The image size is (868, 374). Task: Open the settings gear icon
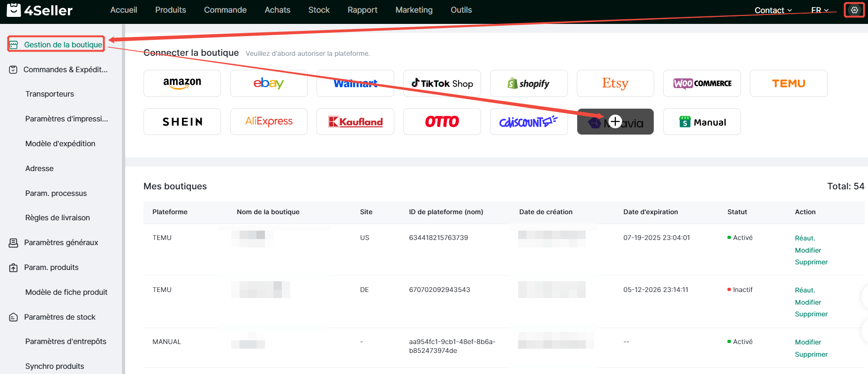(x=854, y=10)
